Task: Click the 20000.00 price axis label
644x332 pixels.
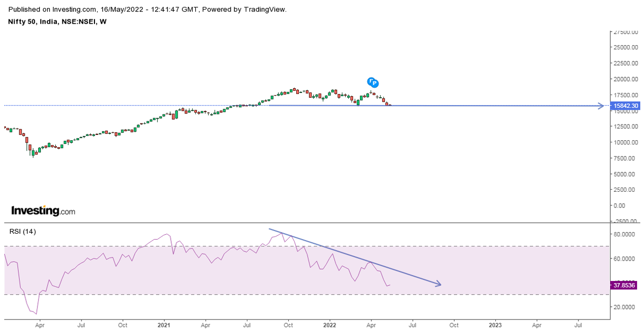Action: coord(626,79)
